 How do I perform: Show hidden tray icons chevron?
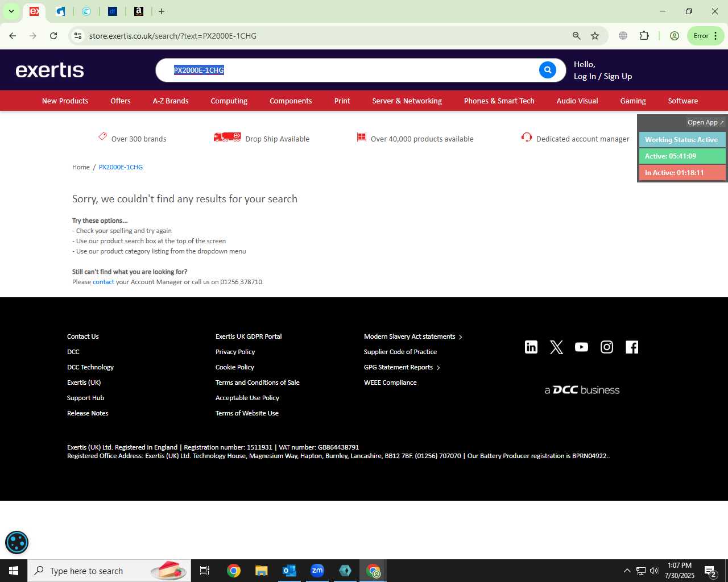click(627, 571)
